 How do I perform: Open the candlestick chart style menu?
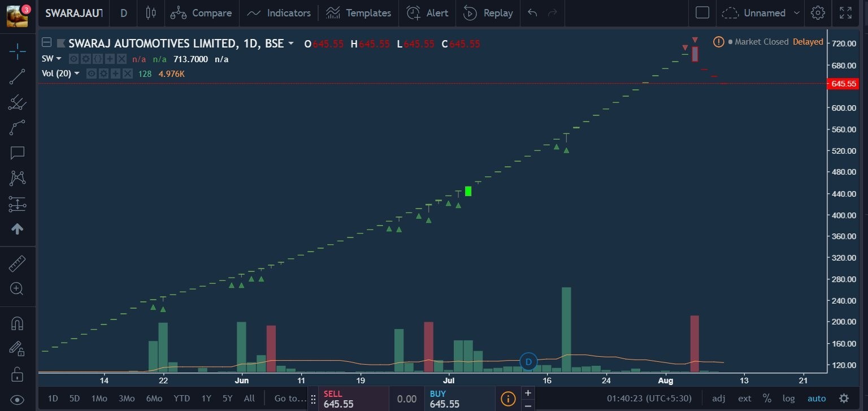coord(150,13)
